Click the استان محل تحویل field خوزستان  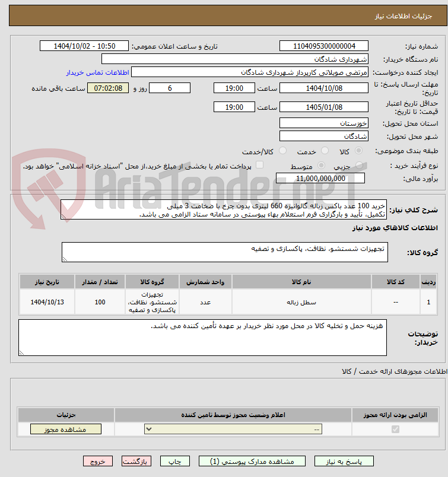point(324,123)
